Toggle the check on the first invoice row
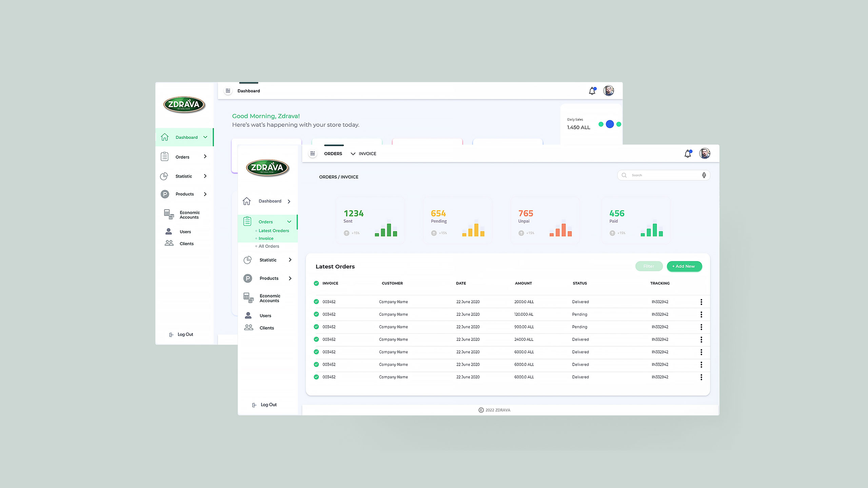The image size is (868, 488). click(316, 302)
